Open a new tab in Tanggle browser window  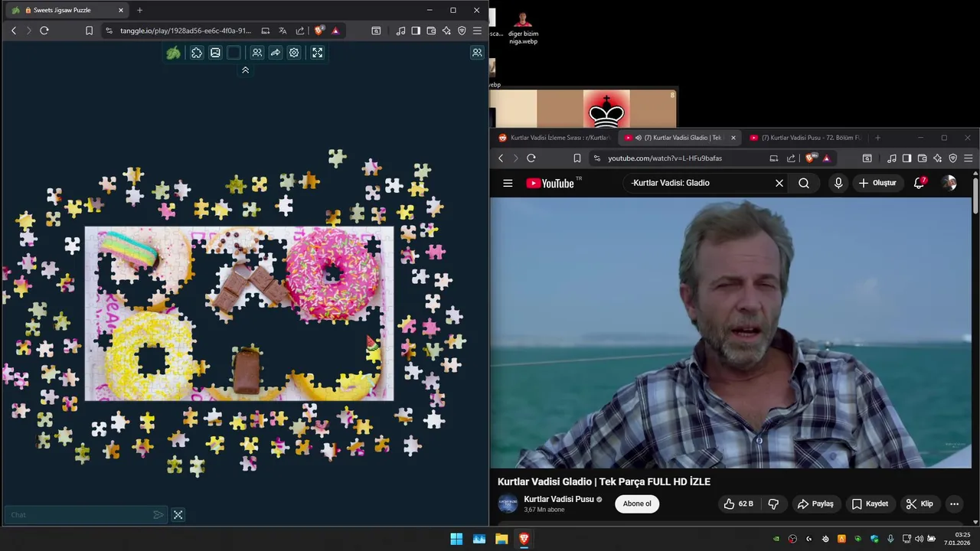(139, 10)
